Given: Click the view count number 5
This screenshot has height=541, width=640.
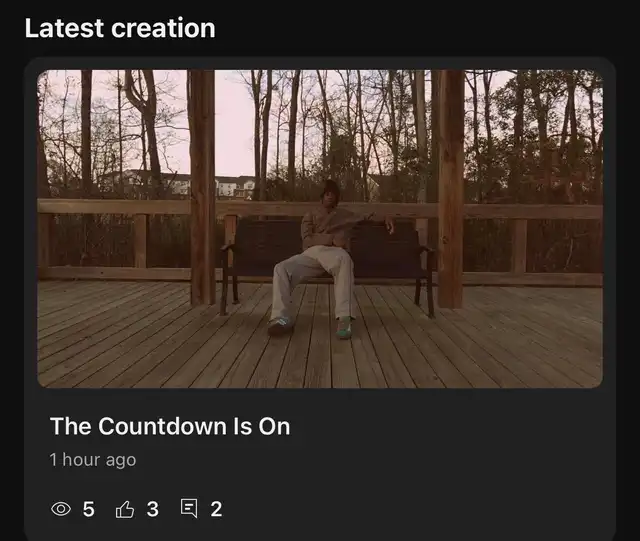Looking at the screenshot, I should click(89, 509).
